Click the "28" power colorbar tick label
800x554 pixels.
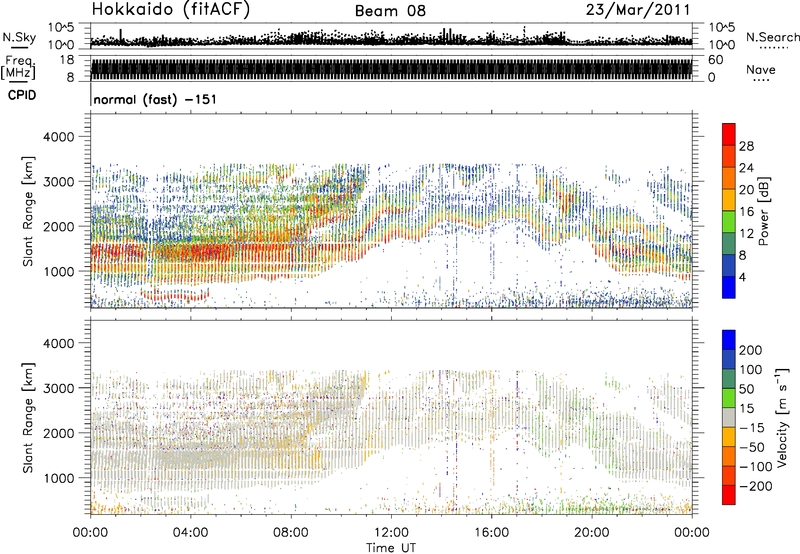point(746,146)
